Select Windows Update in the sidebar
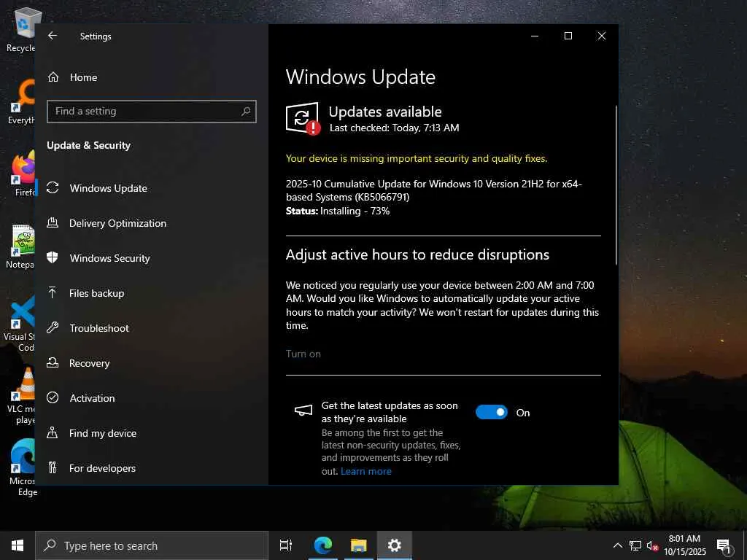This screenshot has width=747, height=560. pyautogui.click(x=152, y=188)
